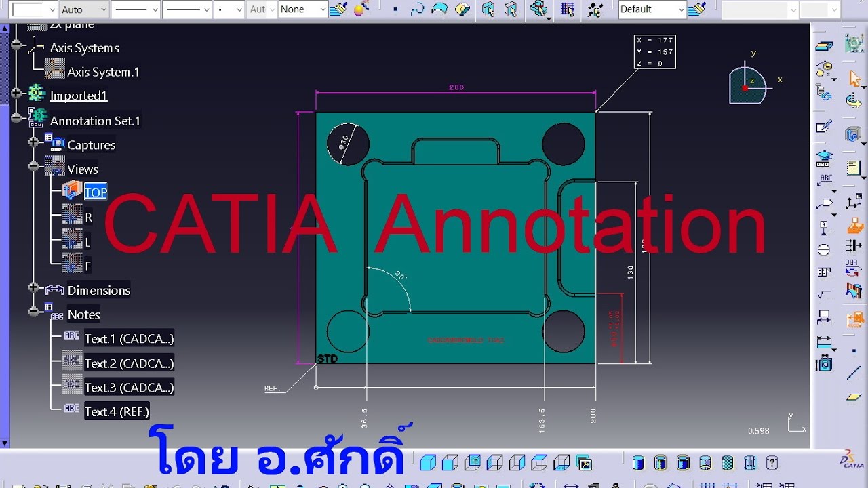Open the 'Auto' transparency dropdown
This screenshot has width=868, height=488.
click(84, 9)
